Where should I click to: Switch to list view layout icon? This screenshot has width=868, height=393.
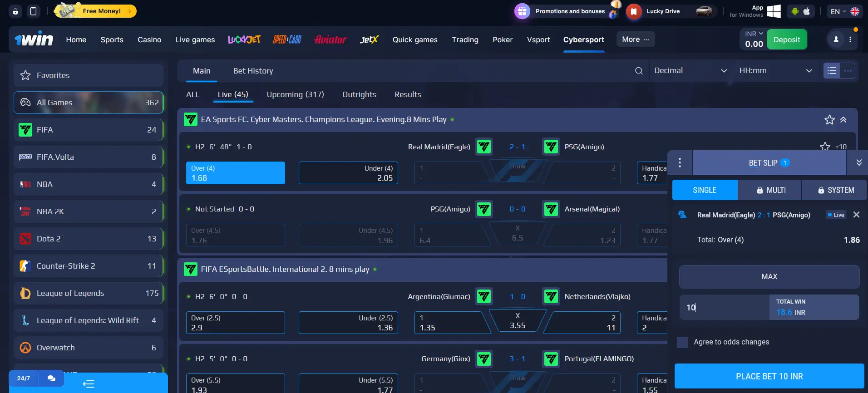(832, 70)
